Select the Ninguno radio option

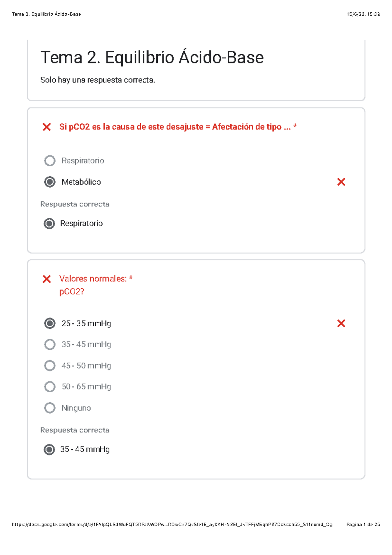(50, 408)
